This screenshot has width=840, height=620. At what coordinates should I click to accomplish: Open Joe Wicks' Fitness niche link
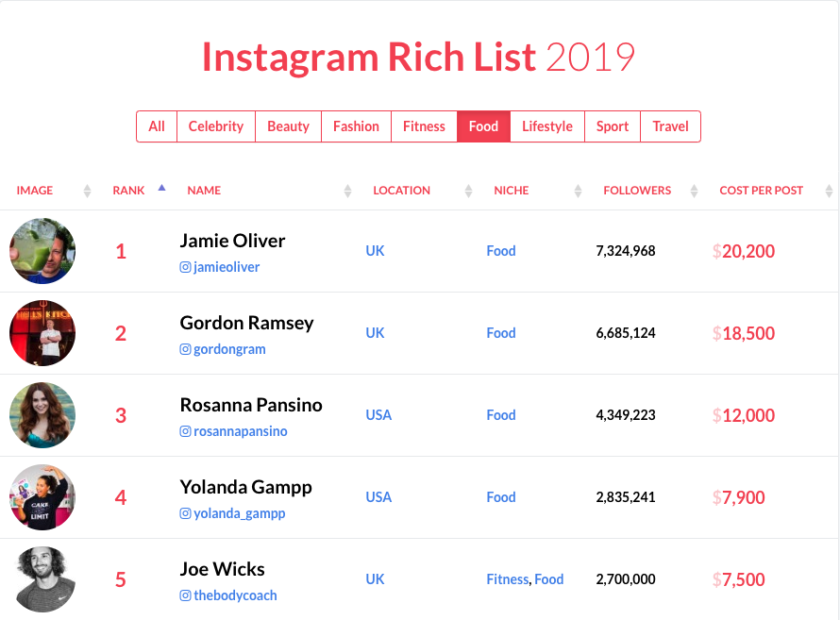[508, 579]
